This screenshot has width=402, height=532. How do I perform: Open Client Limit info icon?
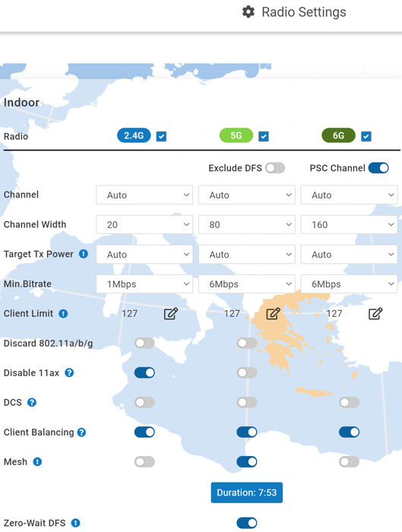point(63,313)
